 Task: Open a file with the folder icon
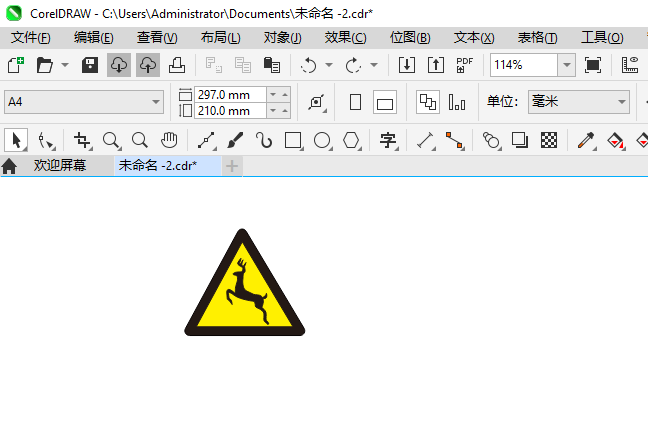(x=45, y=65)
